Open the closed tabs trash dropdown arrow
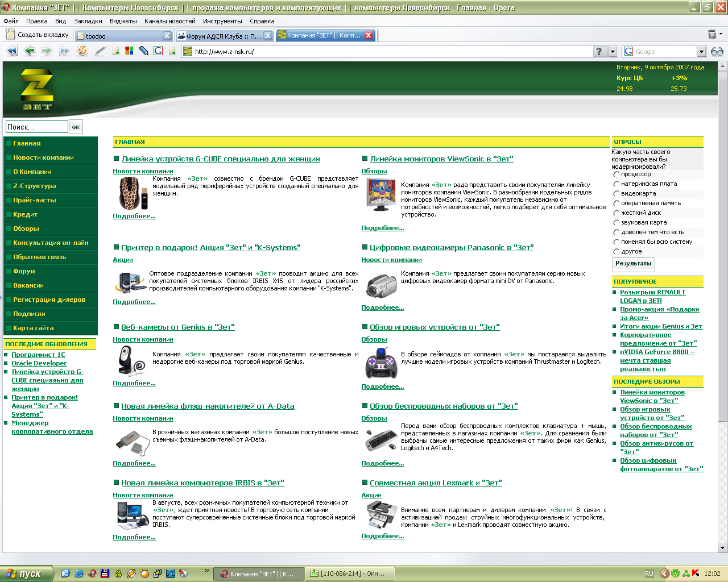Screen dimensions: 728x582 (x=721, y=35)
